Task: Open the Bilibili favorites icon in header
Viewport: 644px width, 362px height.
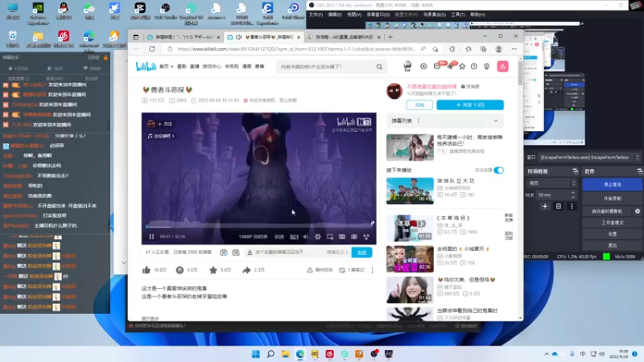Action: (x=462, y=66)
